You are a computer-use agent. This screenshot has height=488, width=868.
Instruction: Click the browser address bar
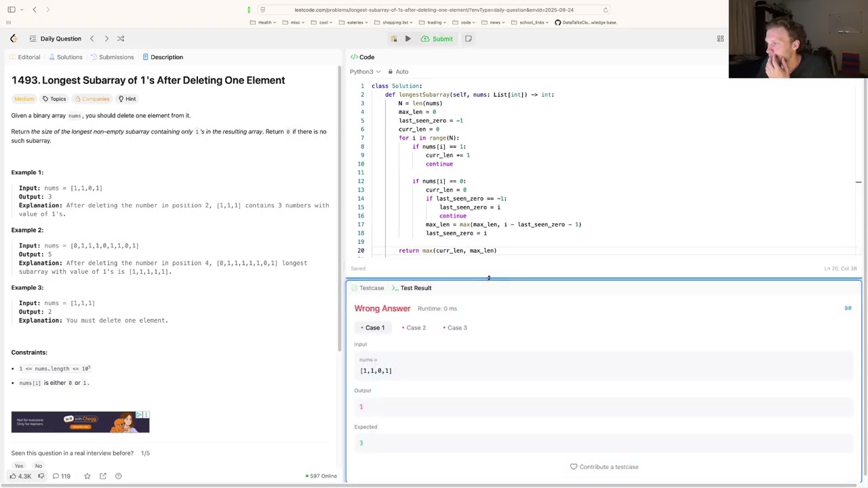[434, 10]
